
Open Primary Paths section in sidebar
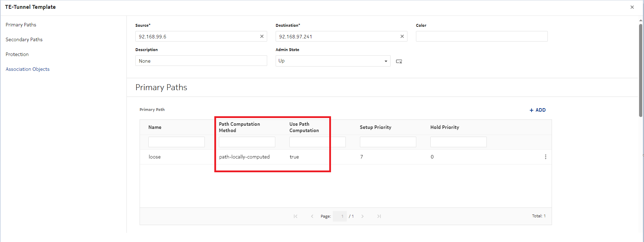pos(21,25)
